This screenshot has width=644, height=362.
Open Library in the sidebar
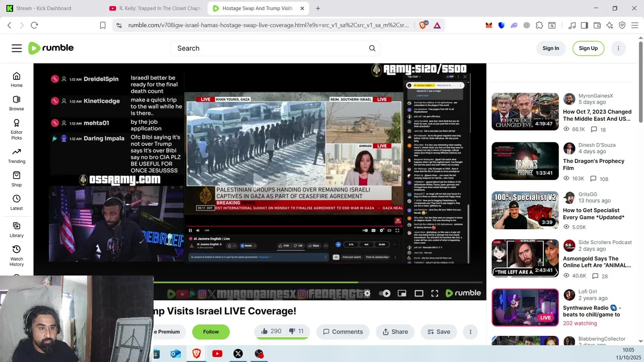[17, 230]
